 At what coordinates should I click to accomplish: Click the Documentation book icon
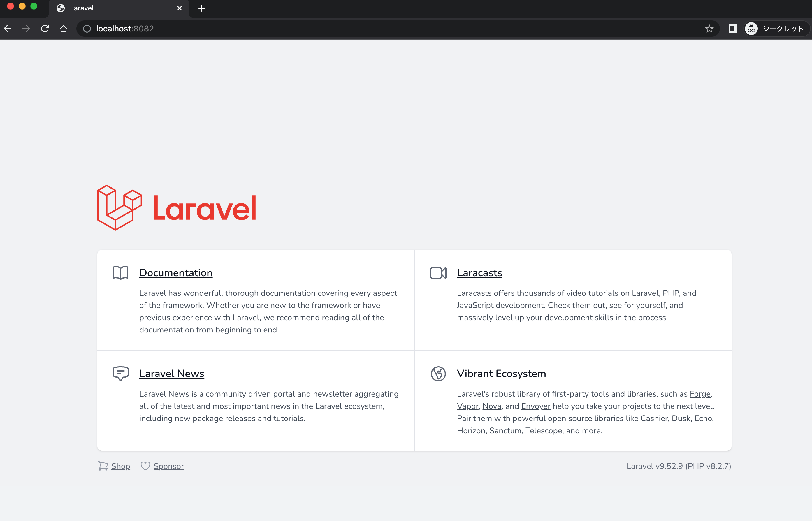(x=120, y=273)
